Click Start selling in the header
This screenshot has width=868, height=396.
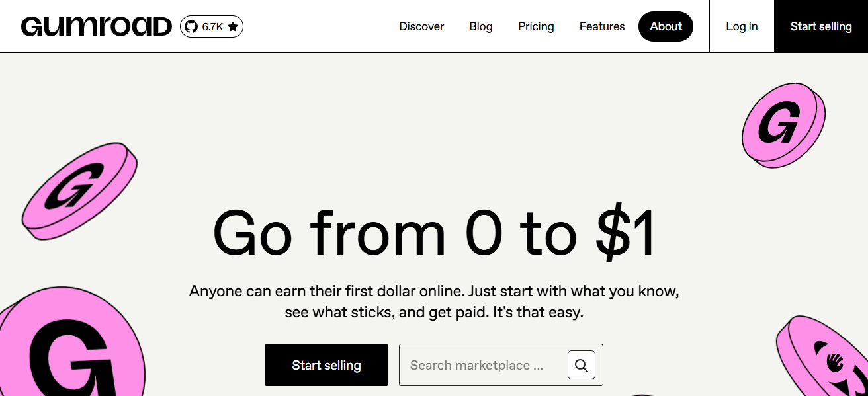pyautogui.click(x=821, y=26)
